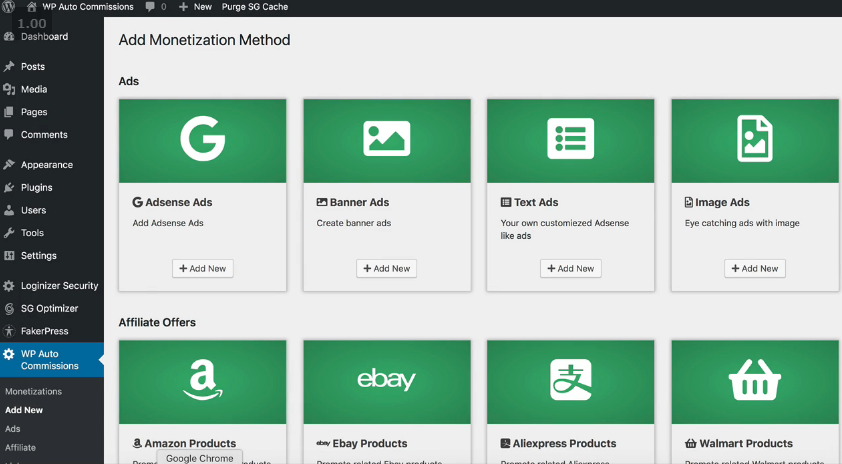
Task: Click the Tools wrench icon
Action: 9,233
